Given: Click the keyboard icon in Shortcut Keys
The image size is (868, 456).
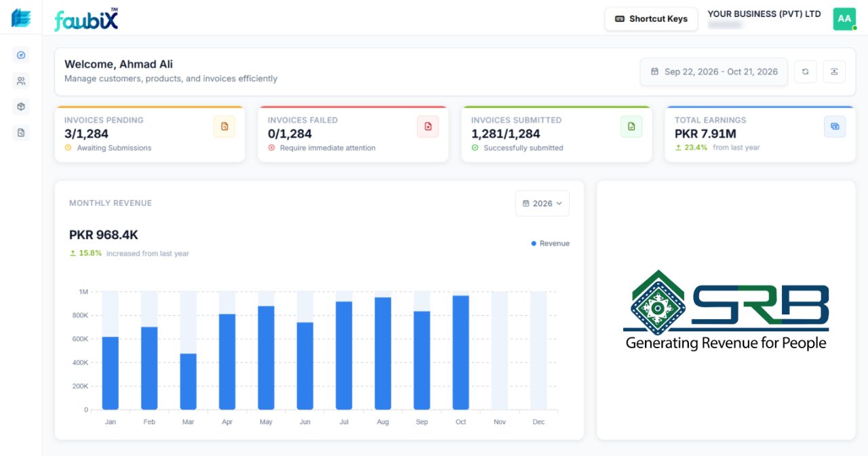Looking at the screenshot, I should click(619, 19).
